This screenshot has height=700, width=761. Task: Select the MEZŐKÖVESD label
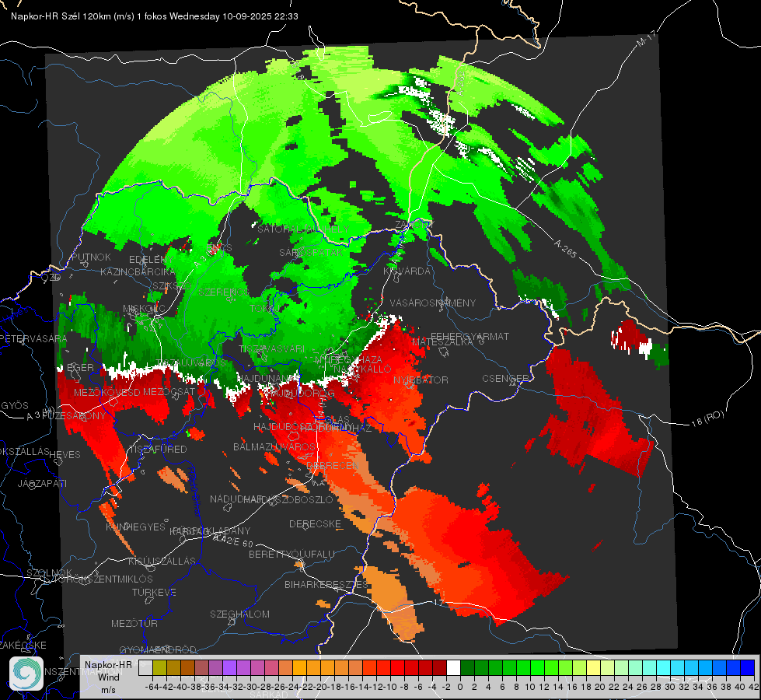pos(106,392)
